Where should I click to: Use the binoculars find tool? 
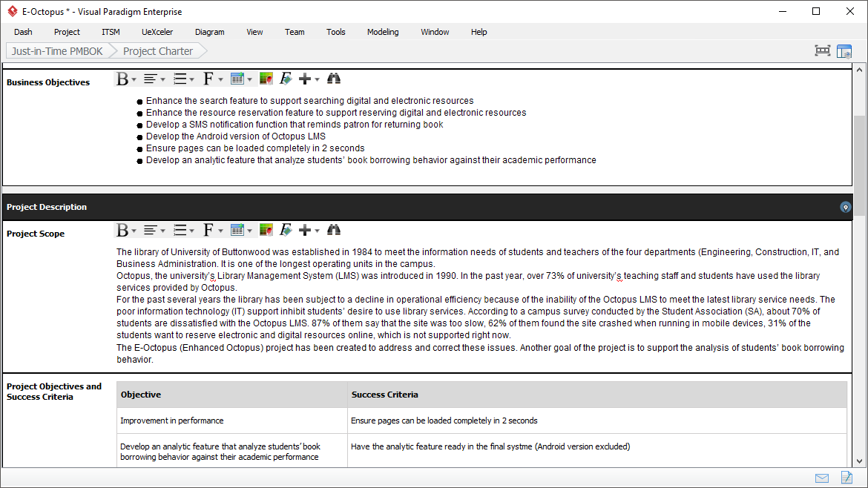pos(333,78)
